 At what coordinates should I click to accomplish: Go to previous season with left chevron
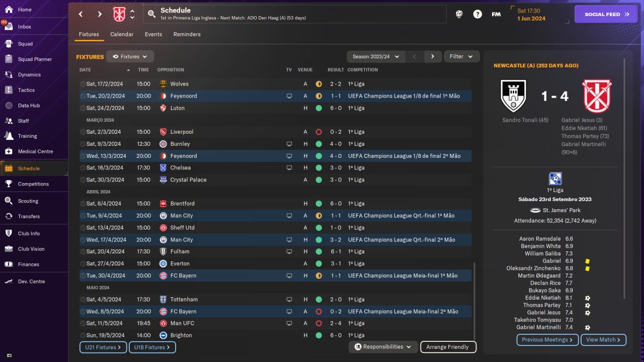tap(414, 57)
